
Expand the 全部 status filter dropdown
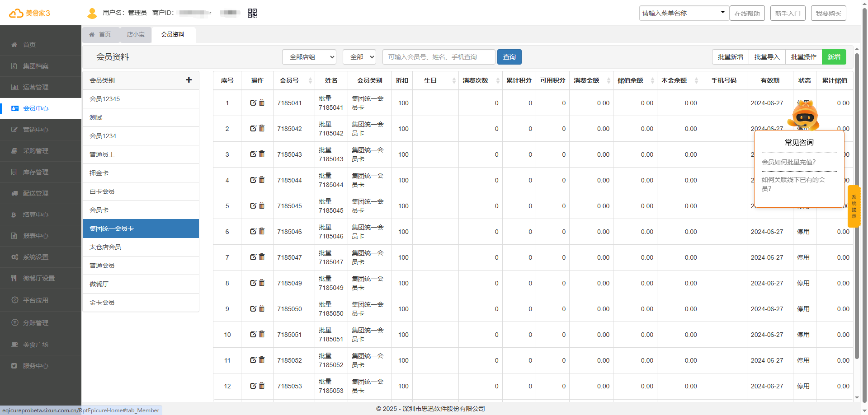359,57
